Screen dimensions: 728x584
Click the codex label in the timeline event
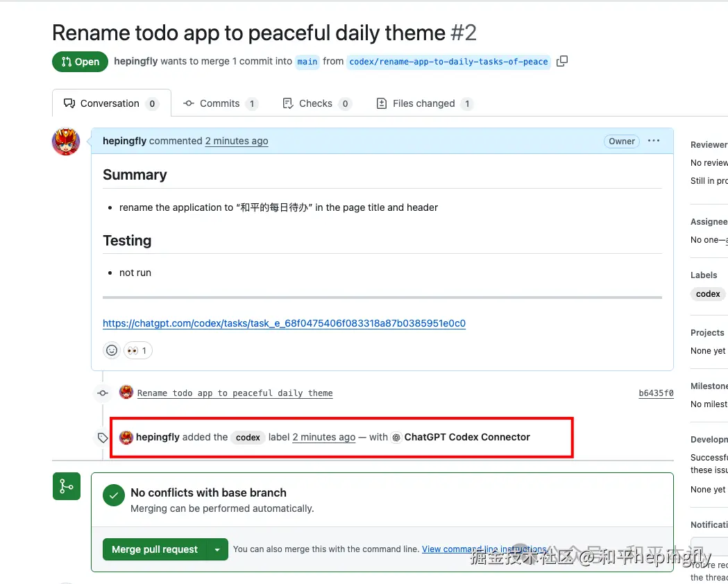pos(248,438)
